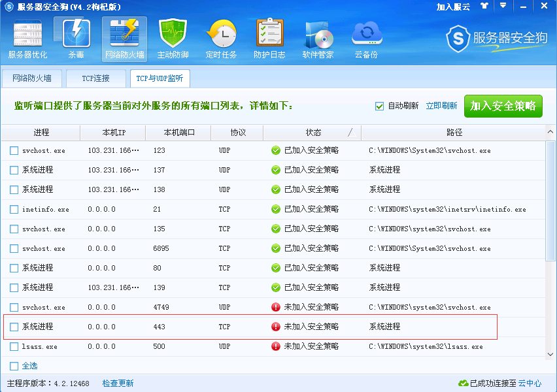Select the lsass.exe process name
This screenshot has height=392, width=557.
pyautogui.click(x=39, y=346)
